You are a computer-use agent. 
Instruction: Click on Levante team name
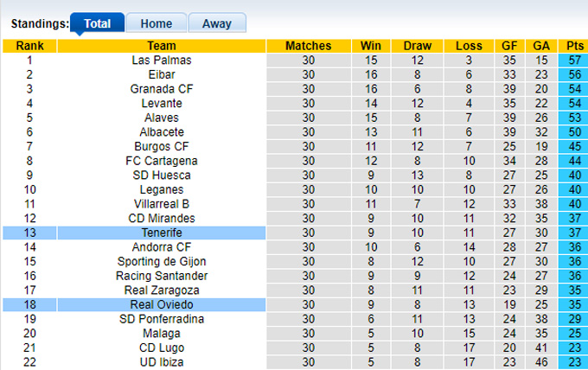tap(162, 104)
